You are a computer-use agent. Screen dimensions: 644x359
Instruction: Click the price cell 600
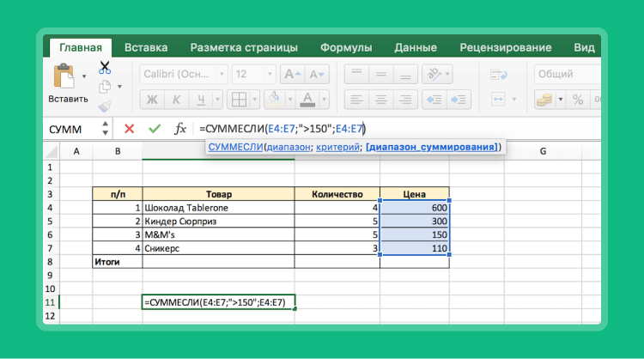tap(415, 208)
